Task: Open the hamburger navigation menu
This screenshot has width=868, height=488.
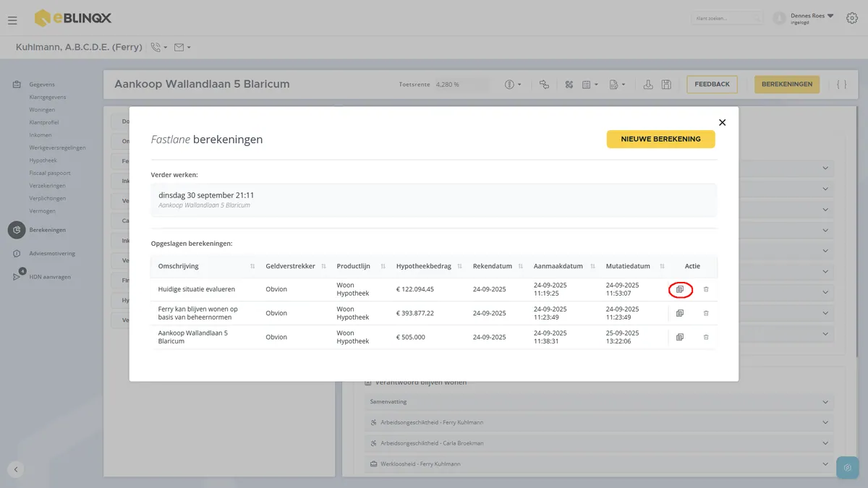Action: coord(12,20)
